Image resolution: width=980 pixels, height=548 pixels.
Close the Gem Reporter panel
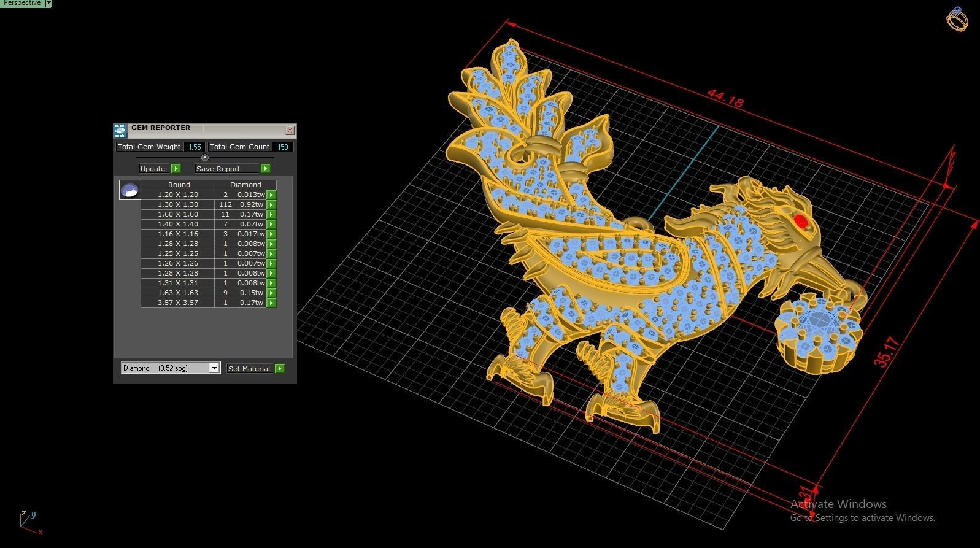tap(290, 130)
